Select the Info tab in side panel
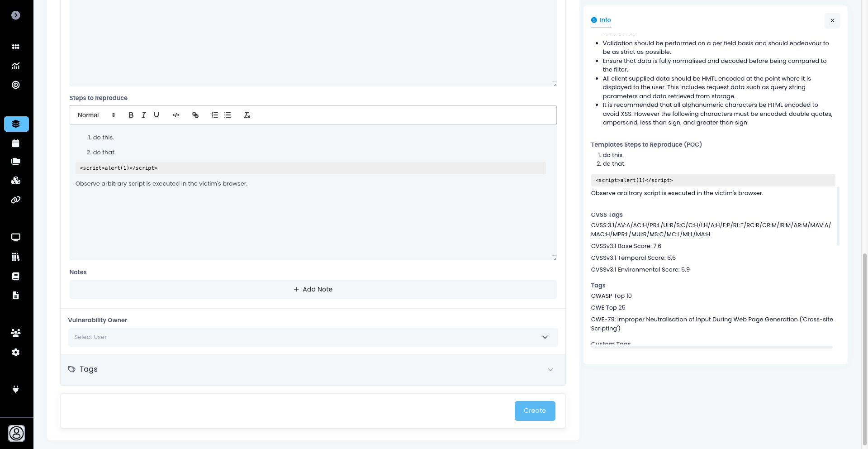Viewport: 868px width, 449px height. tap(601, 20)
